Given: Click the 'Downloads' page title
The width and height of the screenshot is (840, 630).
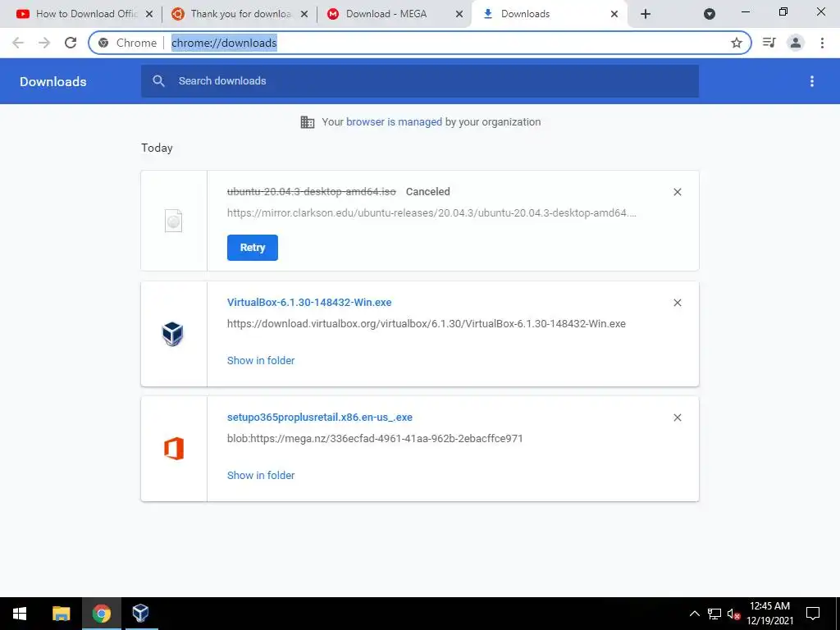Looking at the screenshot, I should (53, 81).
